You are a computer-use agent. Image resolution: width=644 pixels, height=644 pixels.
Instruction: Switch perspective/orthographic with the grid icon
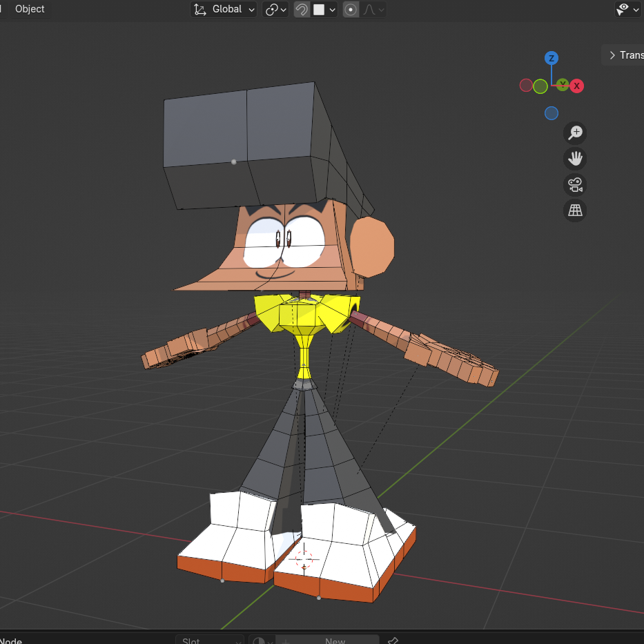(574, 211)
